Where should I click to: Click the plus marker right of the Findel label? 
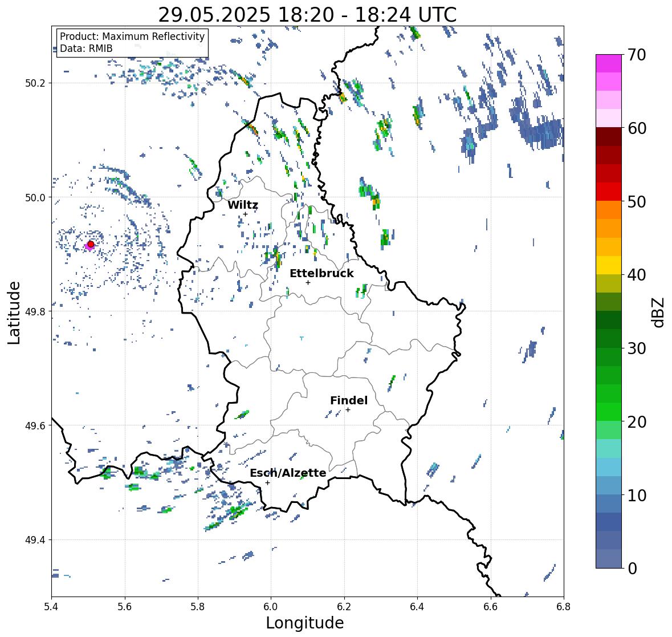(348, 410)
